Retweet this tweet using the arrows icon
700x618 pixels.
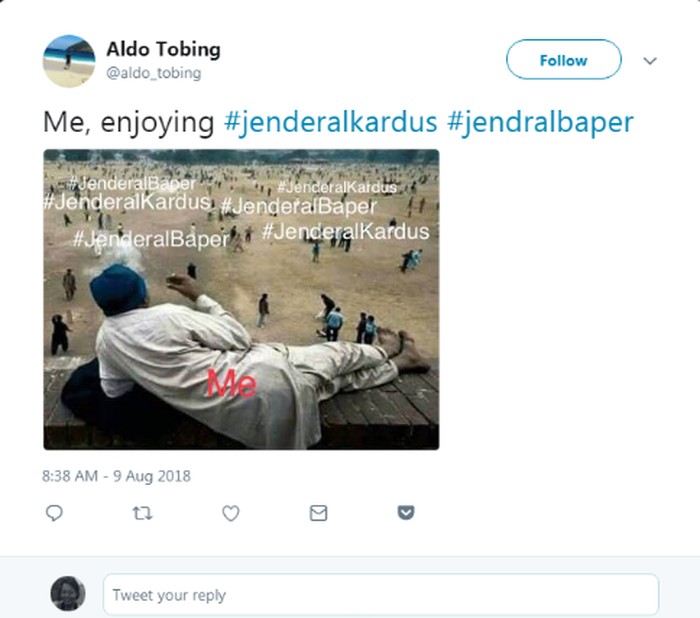coord(142,513)
